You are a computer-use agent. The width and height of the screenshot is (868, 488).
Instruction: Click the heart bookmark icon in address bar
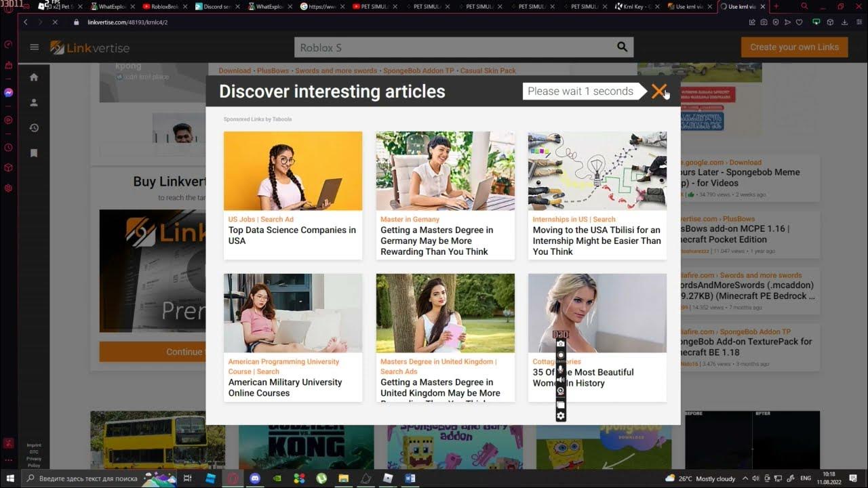800,22
